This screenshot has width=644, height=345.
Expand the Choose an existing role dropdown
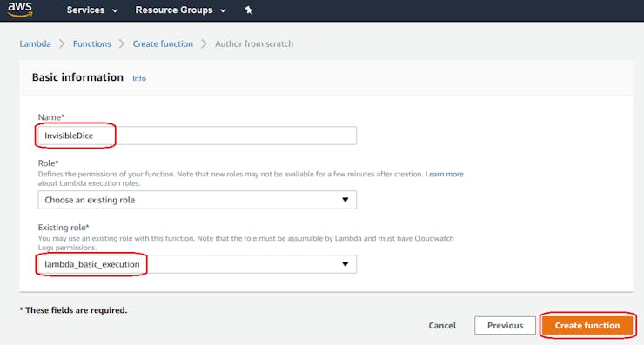198,200
